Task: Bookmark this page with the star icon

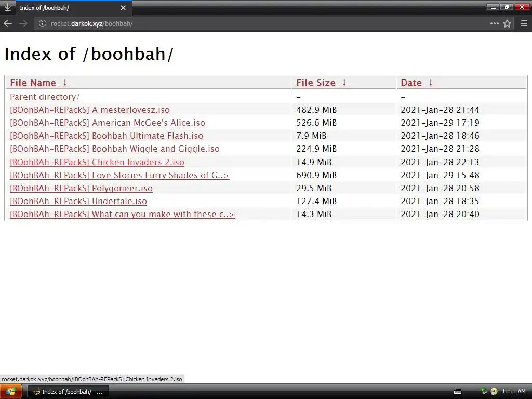Action: click(x=507, y=23)
